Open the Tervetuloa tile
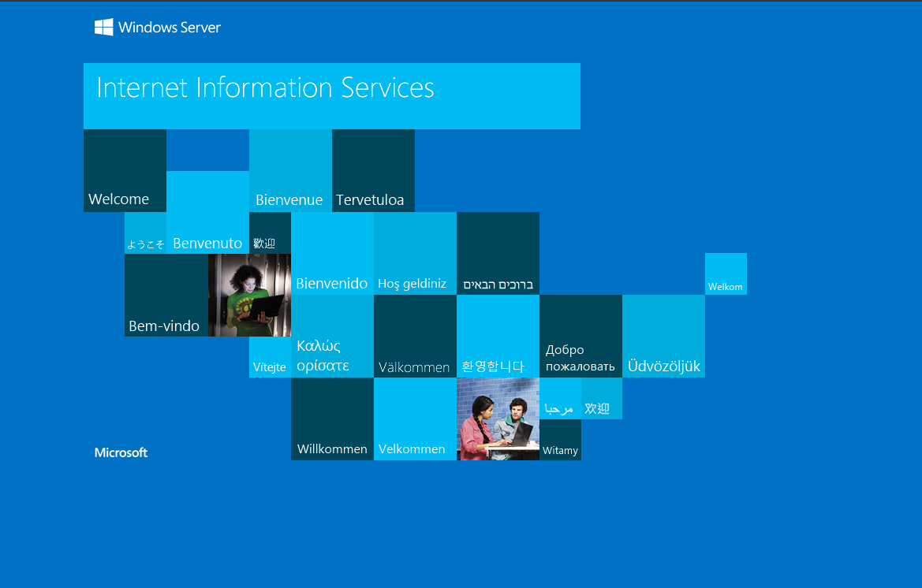The image size is (922, 588). [373, 170]
